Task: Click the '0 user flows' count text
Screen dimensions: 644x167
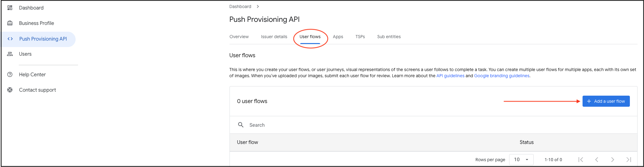Action: (252, 101)
